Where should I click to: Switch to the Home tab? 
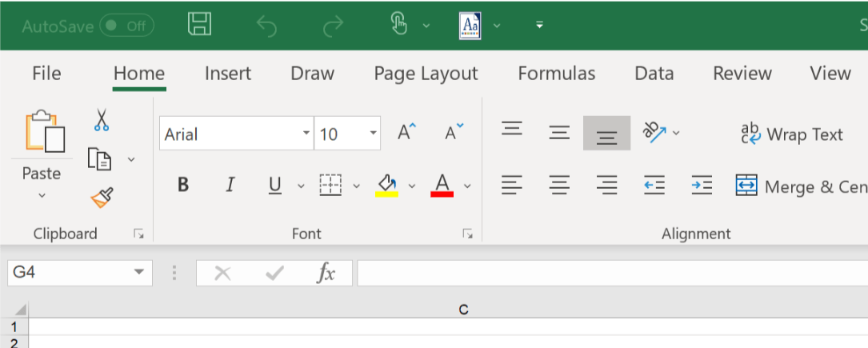[x=139, y=74]
